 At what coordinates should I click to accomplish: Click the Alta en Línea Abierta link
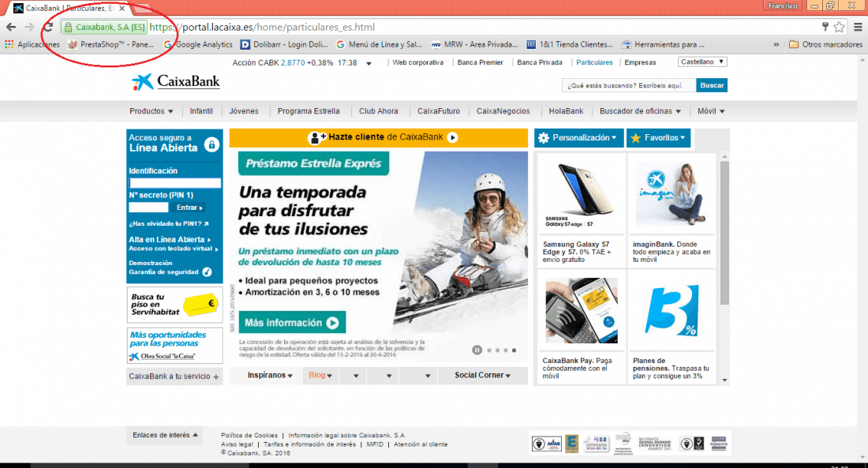pos(170,239)
